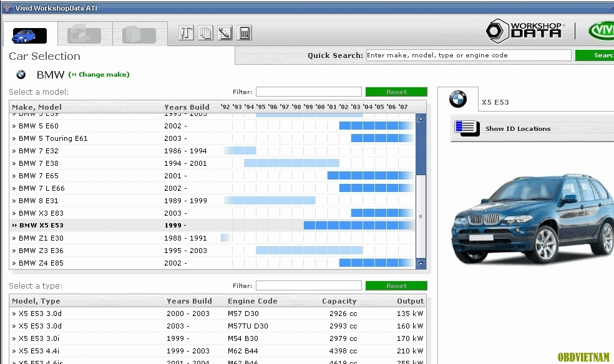This screenshot has height=364, width=614.
Task: Click model list scrollbar down arrow
Action: (421, 264)
